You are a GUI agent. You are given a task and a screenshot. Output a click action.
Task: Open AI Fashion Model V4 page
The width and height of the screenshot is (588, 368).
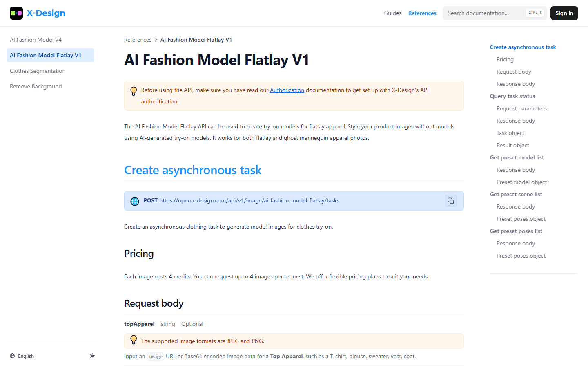pos(50,40)
